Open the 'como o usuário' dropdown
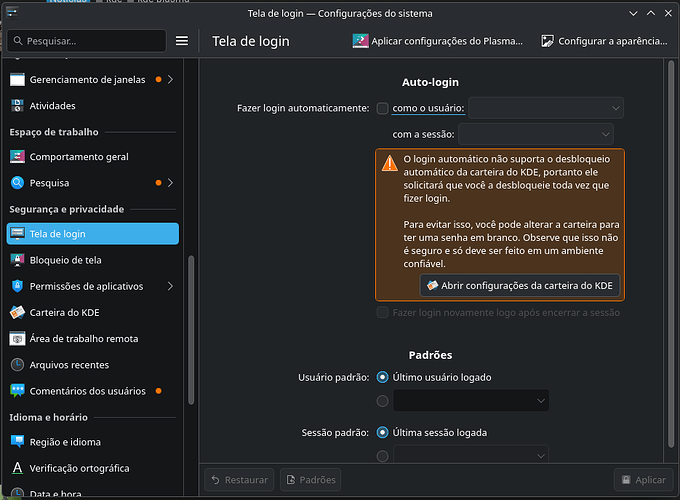The image size is (680, 500). [545, 108]
